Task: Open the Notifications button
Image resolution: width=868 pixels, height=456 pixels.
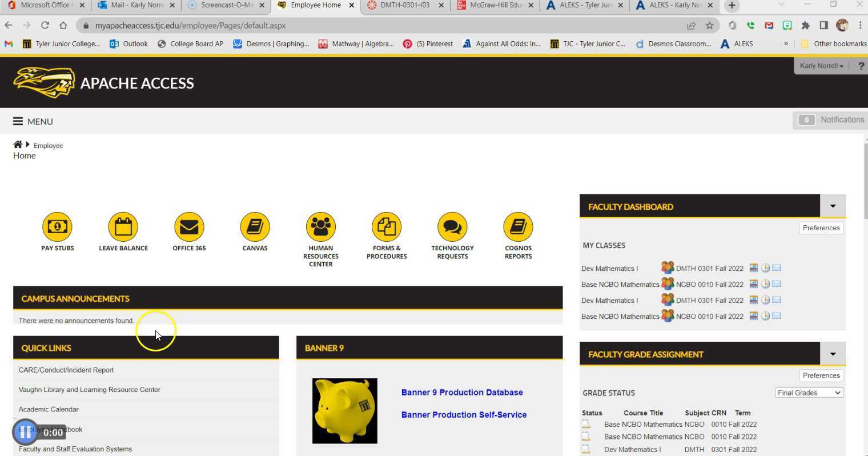Action: point(831,120)
